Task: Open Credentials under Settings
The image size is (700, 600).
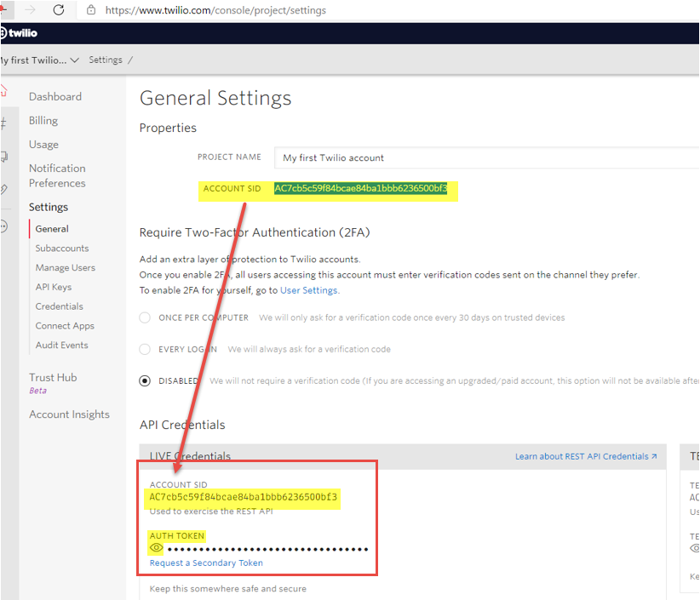Action: 60,306
